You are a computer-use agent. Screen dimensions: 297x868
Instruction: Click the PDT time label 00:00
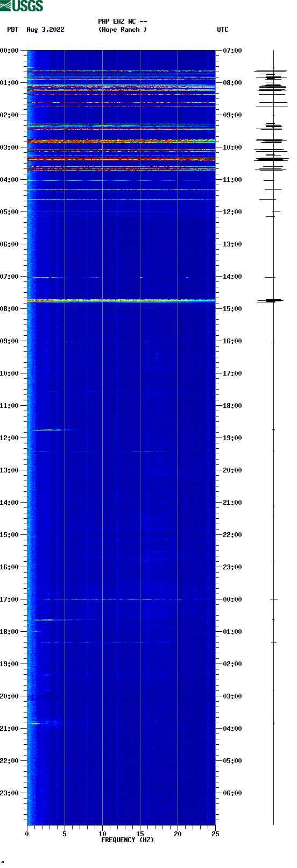pyautogui.click(x=10, y=51)
